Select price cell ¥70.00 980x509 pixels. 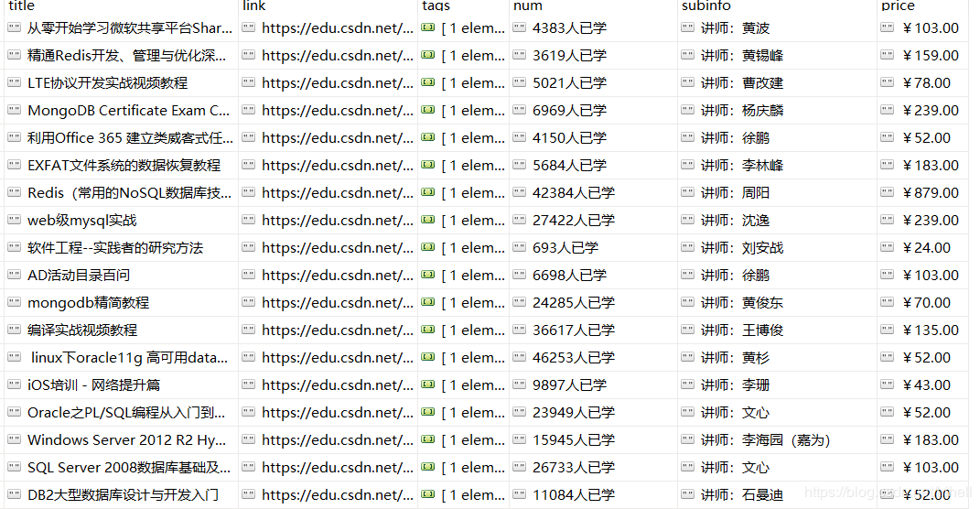924,303
